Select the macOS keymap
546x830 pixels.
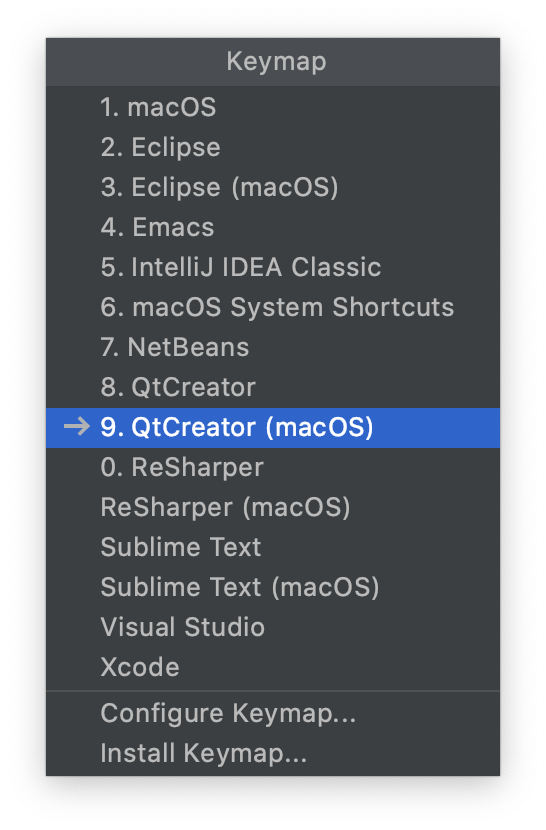click(273, 107)
